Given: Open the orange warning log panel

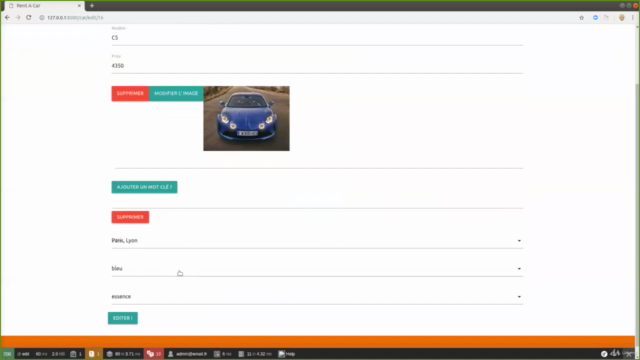Looking at the screenshot, I should (x=94, y=354).
